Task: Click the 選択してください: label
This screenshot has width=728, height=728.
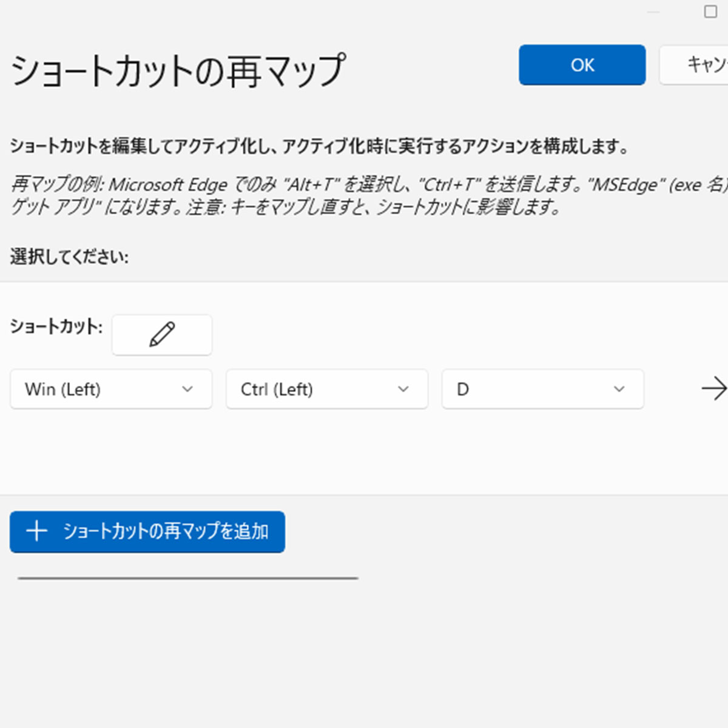Action: pos(69,257)
